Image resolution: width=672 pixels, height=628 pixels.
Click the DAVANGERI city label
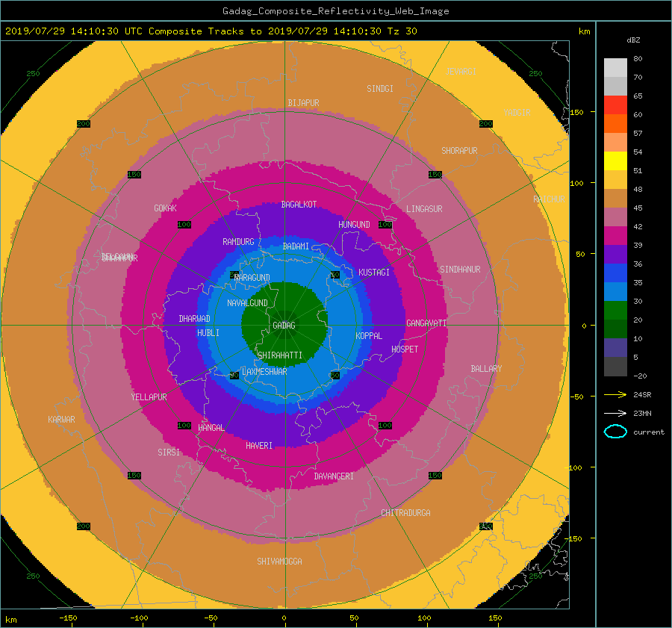coord(334,476)
